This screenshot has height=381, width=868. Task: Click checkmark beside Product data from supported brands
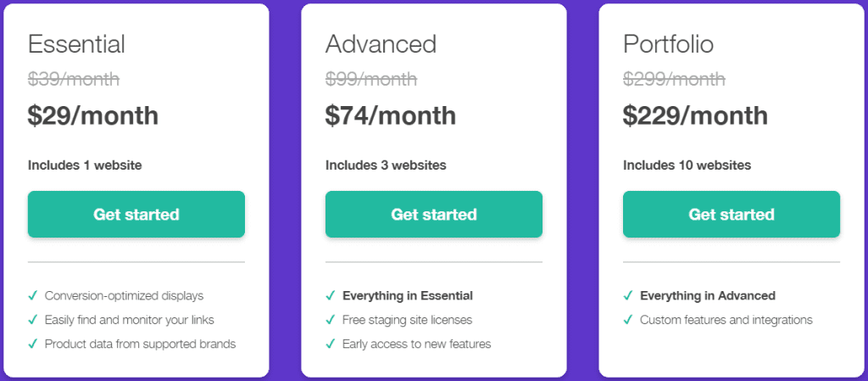pos(33,345)
